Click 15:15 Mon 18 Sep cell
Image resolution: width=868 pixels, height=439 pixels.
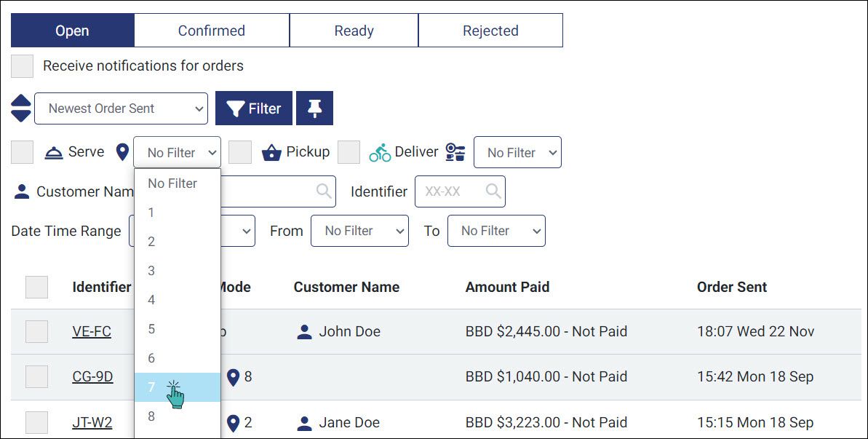point(755,423)
